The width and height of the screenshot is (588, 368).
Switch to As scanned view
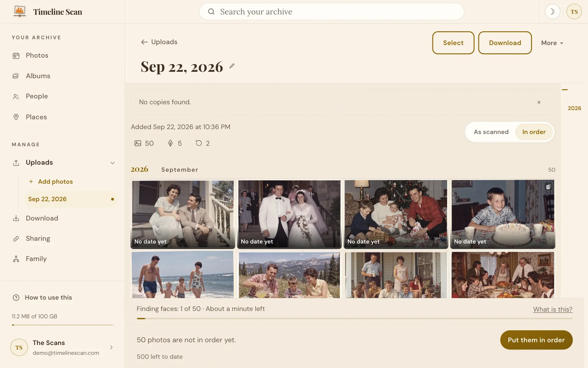(x=491, y=132)
